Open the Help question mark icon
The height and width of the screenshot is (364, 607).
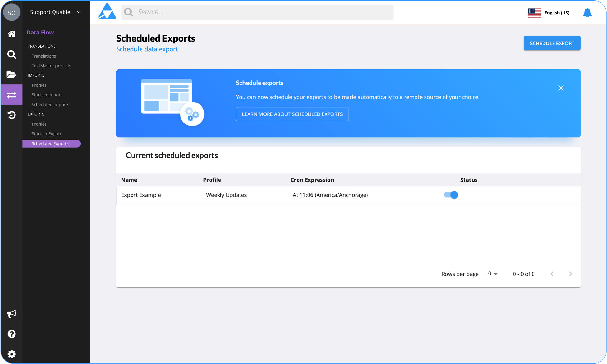pos(12,334)
